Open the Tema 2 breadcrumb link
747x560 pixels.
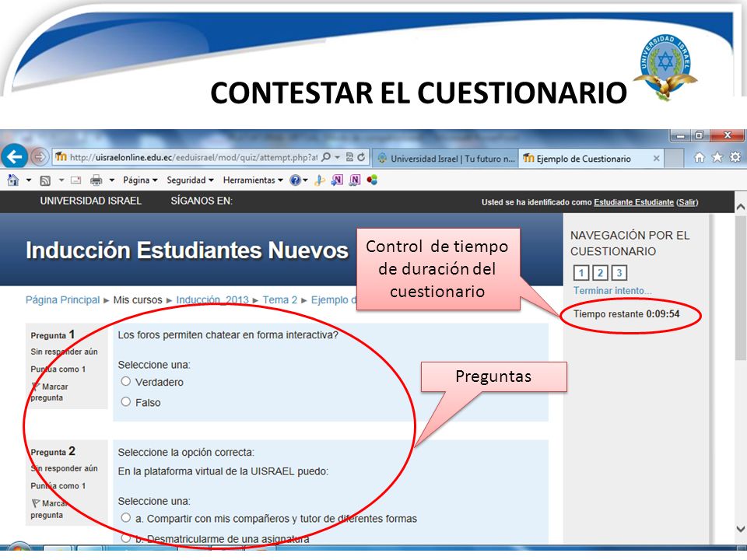(279, 300)
